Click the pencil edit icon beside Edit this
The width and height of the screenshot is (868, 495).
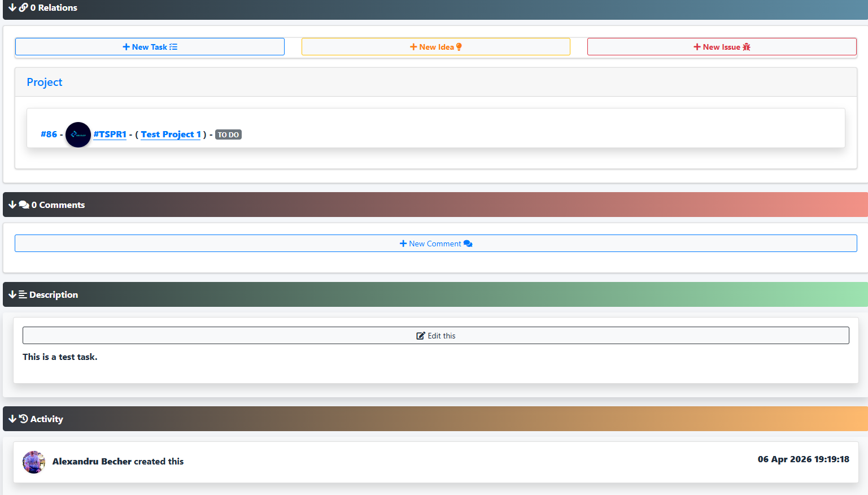pos(421,336)
